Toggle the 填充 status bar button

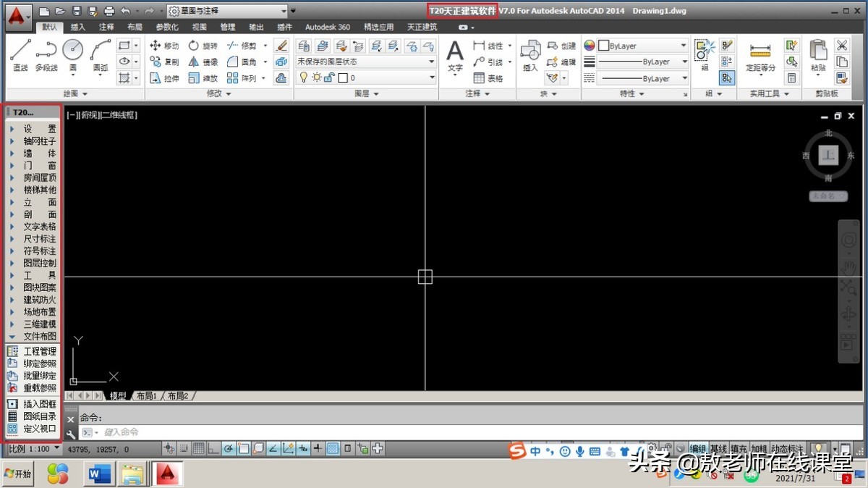point(739,449)
